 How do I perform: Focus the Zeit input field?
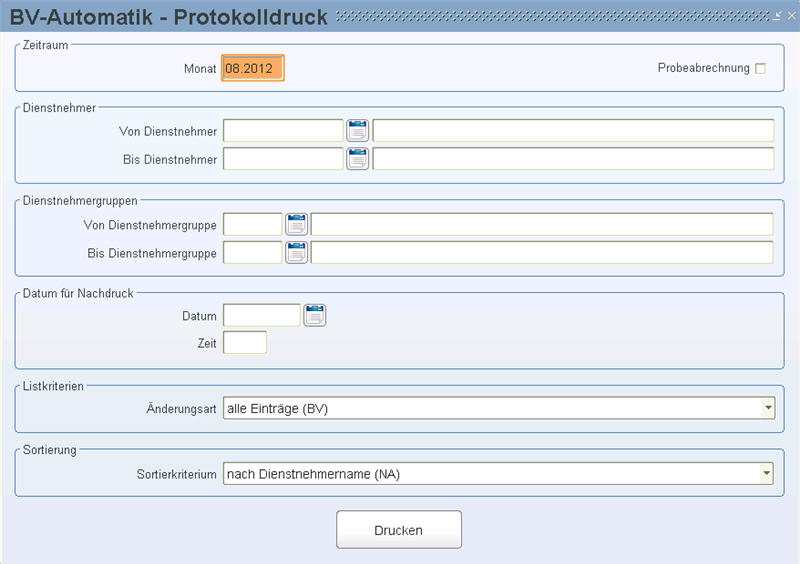tap(245, 342)
